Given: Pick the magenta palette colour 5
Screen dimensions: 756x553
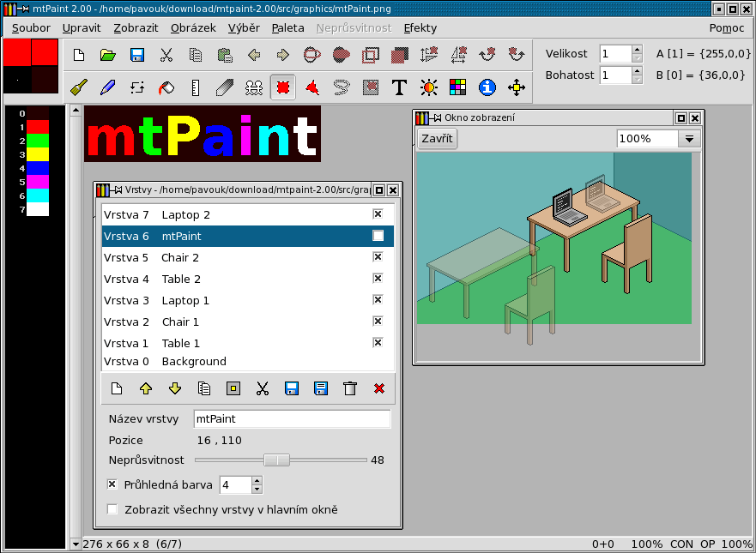Looking at the screenshot, I should coord(38,182).
